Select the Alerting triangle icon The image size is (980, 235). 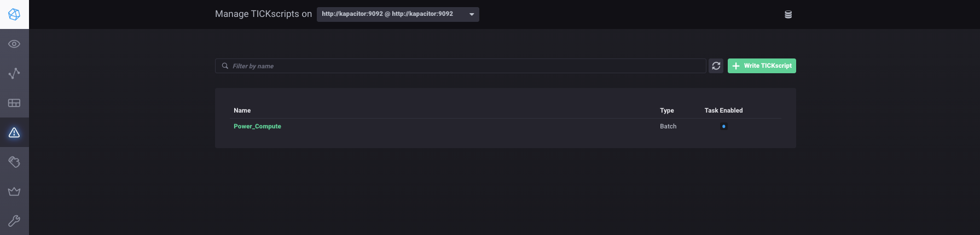tap(14, 132)
